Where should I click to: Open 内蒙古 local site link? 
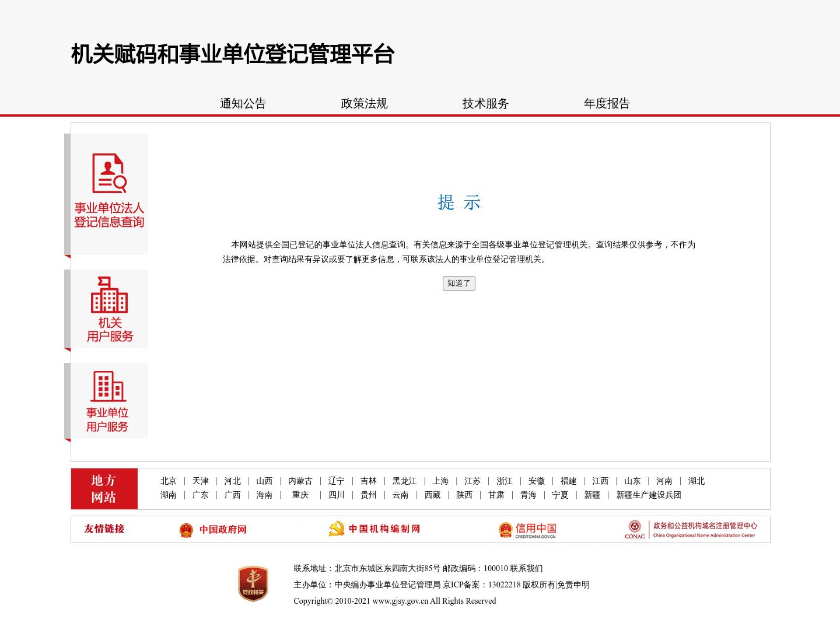pos(300,481)
